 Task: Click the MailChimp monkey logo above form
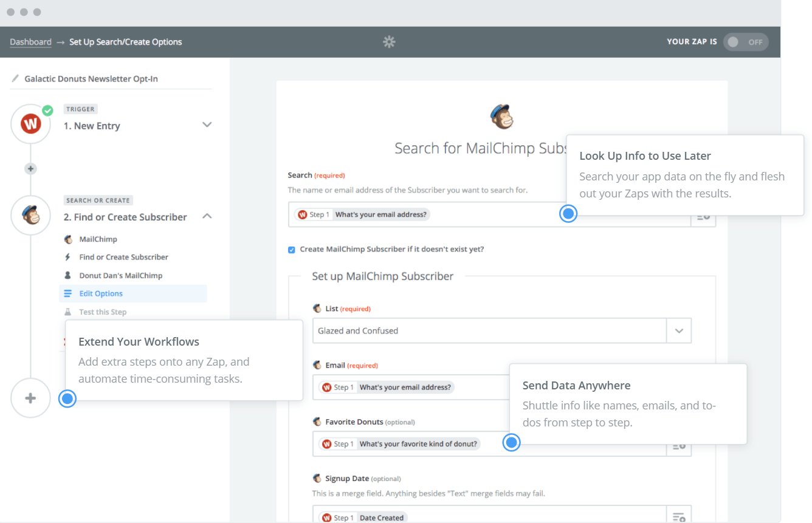[502, 117]
